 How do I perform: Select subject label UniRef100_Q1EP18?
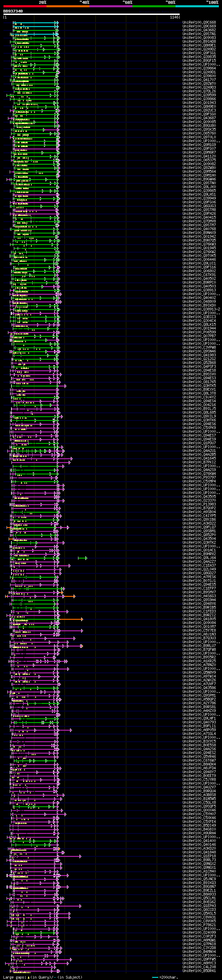click(x=199, y=856)
